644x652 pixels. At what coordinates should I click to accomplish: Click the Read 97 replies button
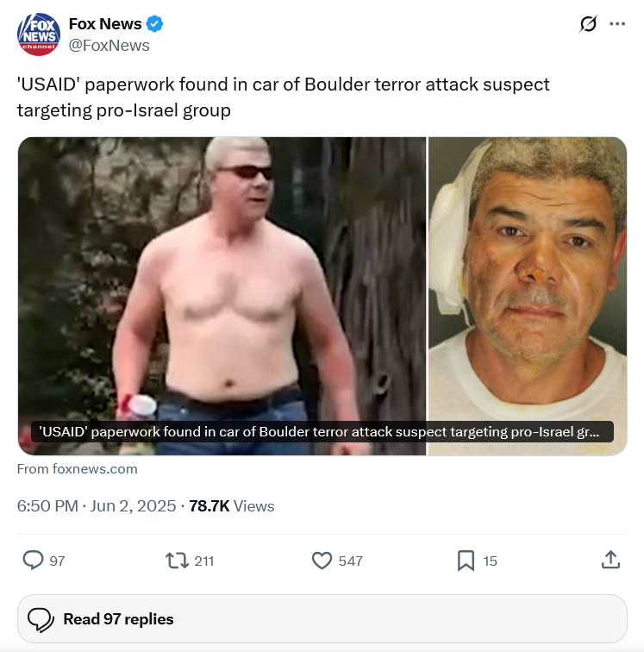coord(322,618)
